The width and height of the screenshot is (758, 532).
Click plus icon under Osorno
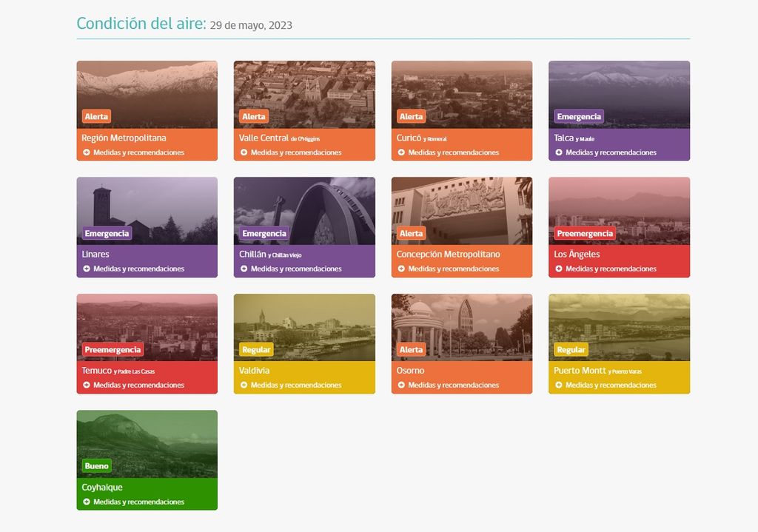pos(401,385)
